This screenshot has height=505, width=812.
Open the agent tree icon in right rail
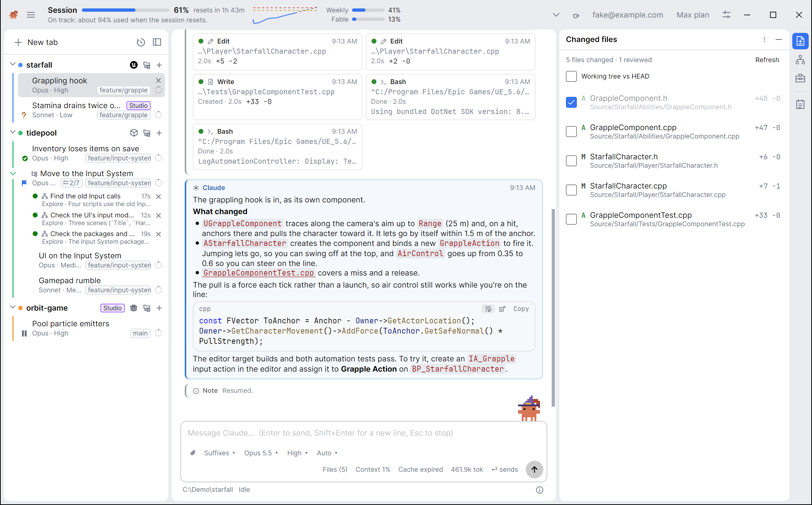point(800,60)
